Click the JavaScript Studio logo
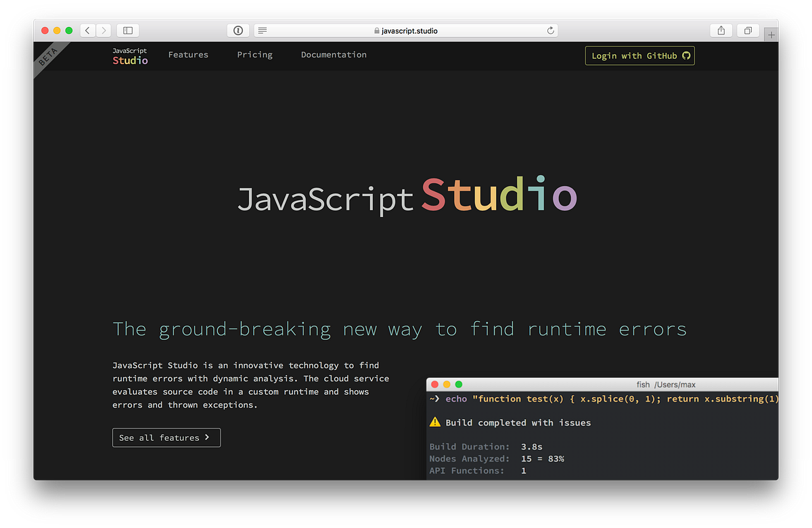The image size is (812, 528). [129, 55]
